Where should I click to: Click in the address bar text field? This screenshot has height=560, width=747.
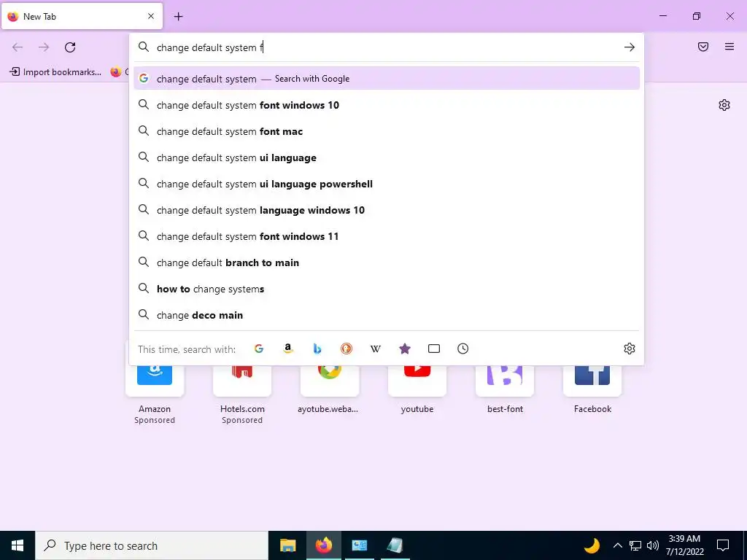click(x=387, y=47)
